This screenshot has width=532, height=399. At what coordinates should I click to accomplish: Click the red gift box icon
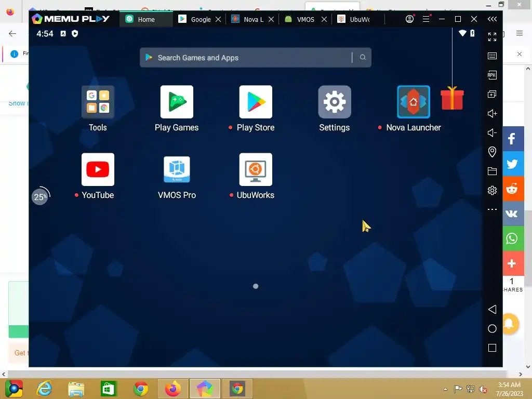[x=452, y=98]
